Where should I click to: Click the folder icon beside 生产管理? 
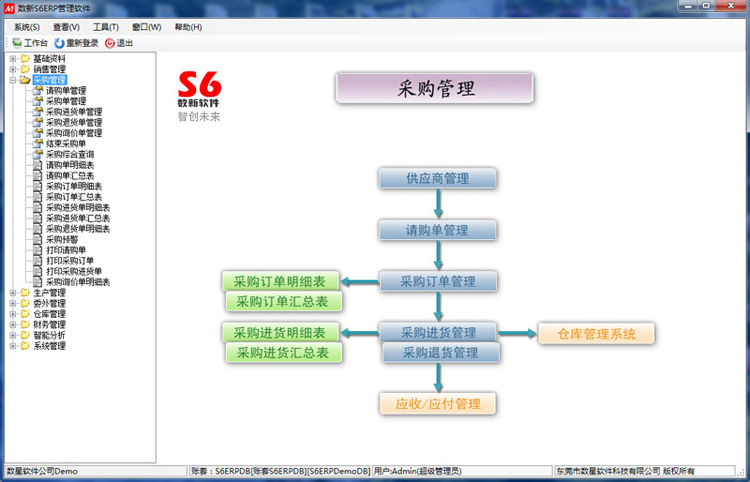click(x=25, y=292)
